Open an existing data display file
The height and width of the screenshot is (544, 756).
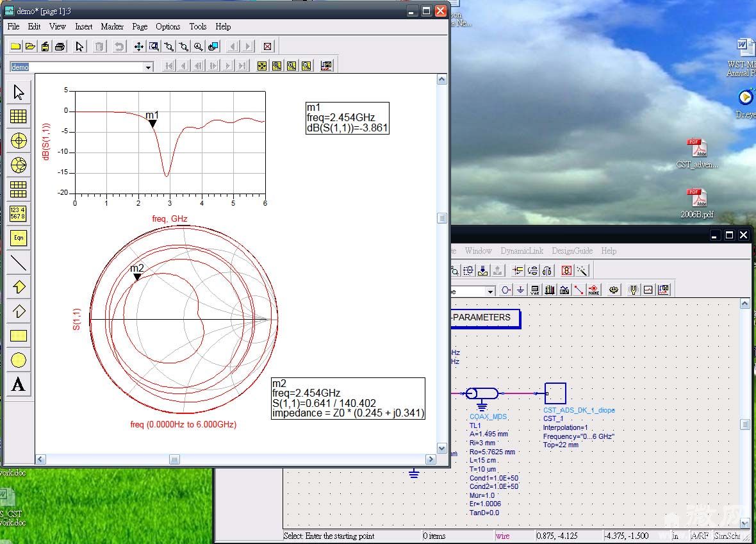tap(30, 46)
